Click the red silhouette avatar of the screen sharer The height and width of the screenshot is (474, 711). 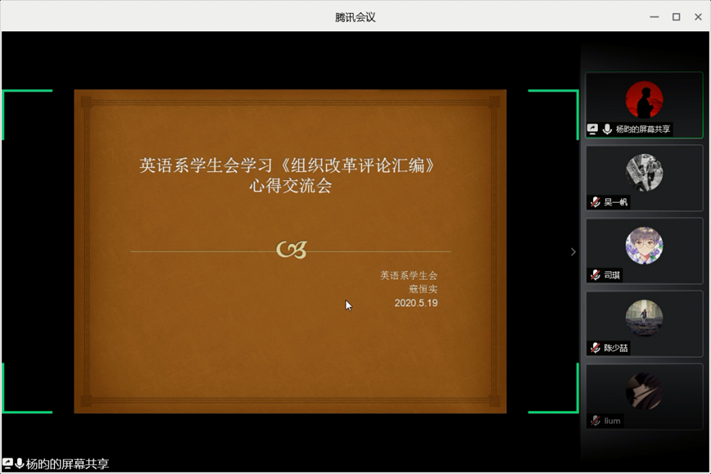click(644, 100)
